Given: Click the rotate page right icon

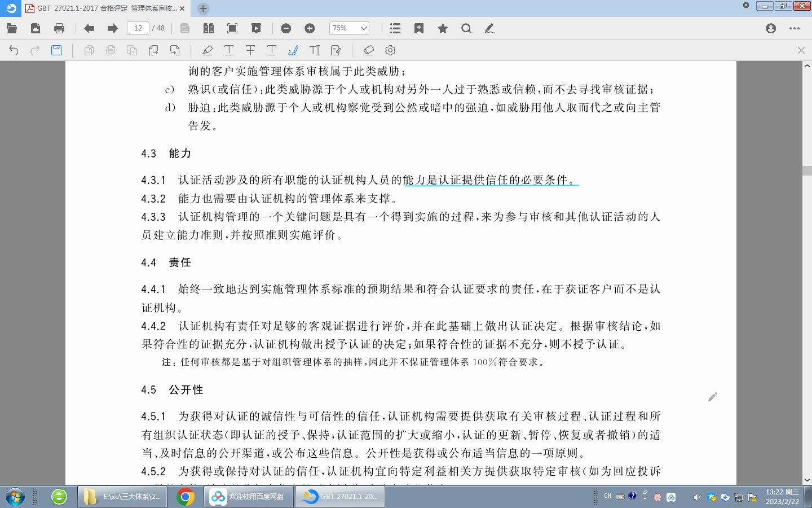Looking at the screenshot, I should pyautogui.click(x=175, y=50).
